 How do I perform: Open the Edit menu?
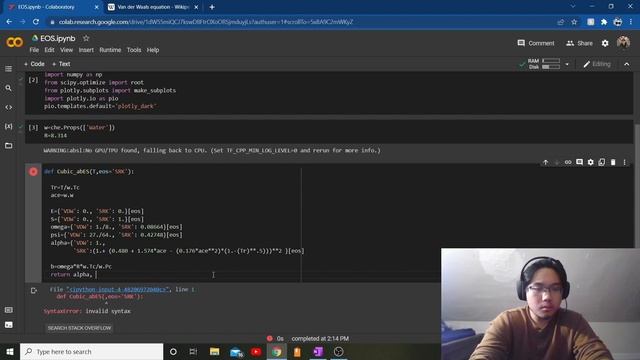click(x=49, y=50)
